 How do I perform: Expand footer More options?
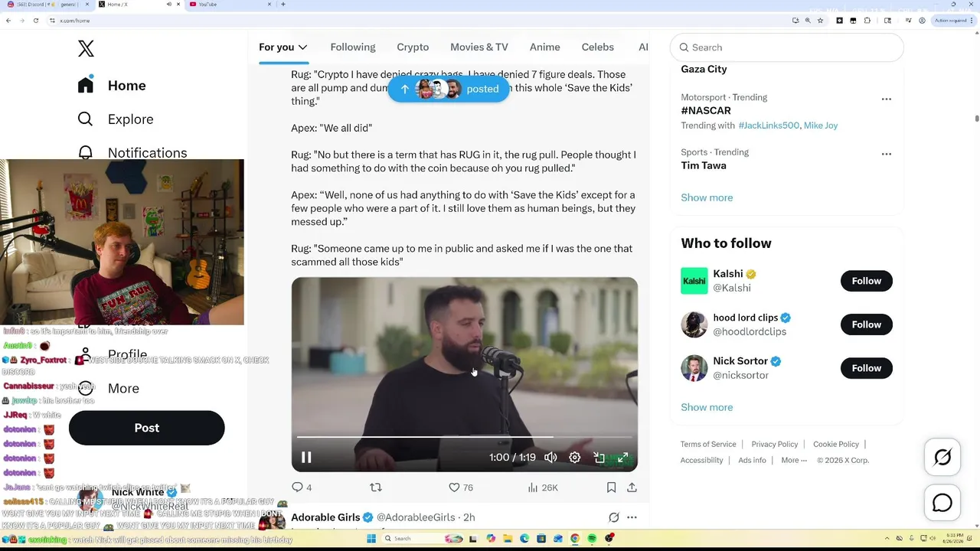[795, 460]
